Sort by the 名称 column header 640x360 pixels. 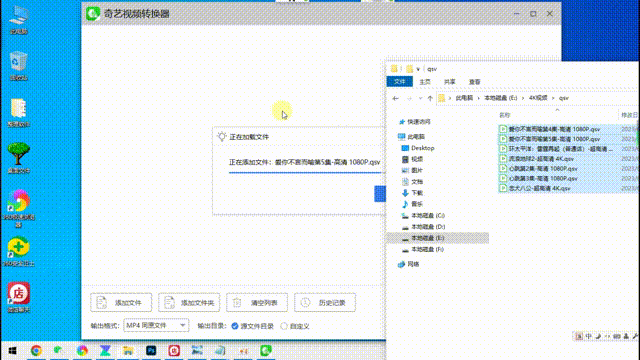click(x=505, y=115)
